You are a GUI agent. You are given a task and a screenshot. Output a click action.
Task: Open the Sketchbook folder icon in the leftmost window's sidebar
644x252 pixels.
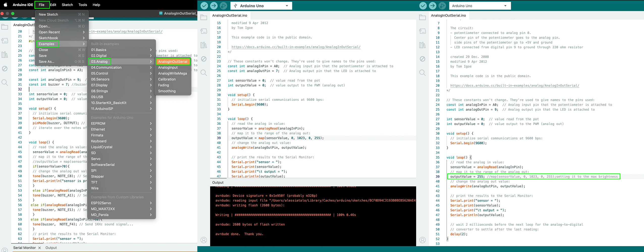tap(5, 27)
